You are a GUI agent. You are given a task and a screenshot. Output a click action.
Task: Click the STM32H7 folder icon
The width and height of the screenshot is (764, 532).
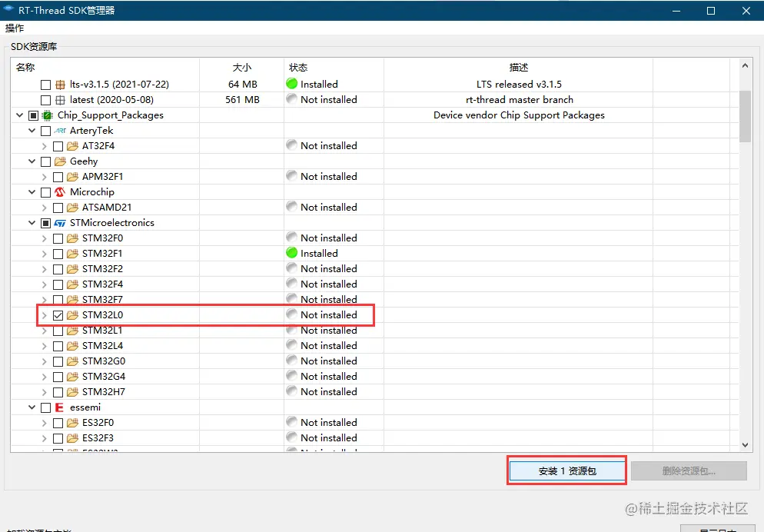(72, 391)
